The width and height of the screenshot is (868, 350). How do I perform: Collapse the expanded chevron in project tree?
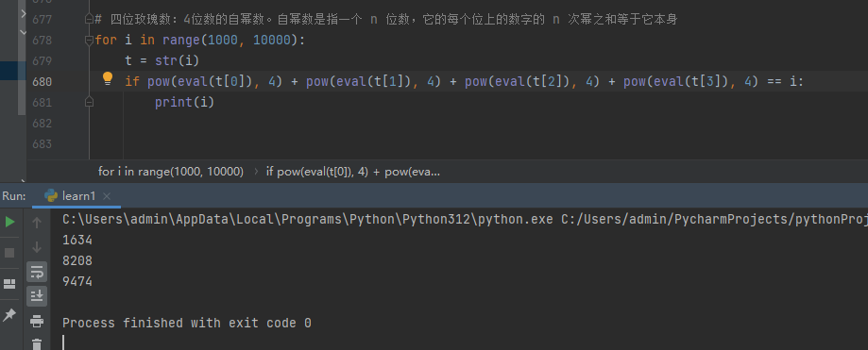coord(23,33)
